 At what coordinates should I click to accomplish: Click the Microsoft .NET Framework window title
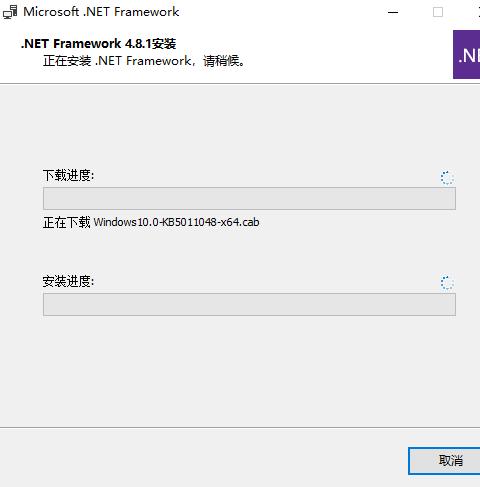pyautogui.click(x=101, y=12)
